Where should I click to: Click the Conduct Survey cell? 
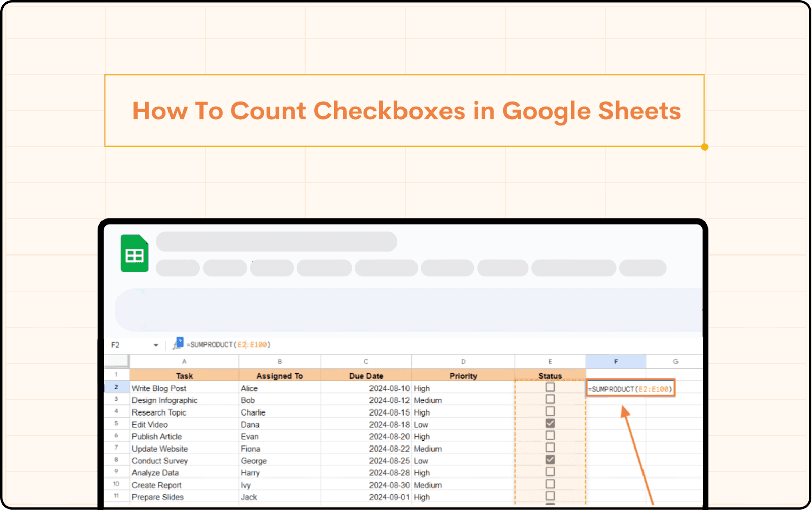tap(184, 461)
